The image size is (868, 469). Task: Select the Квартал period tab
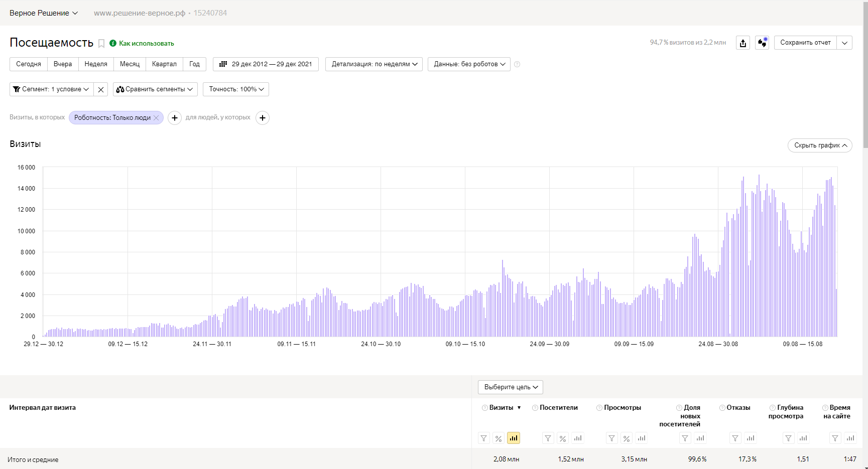[x=164, y=64]
